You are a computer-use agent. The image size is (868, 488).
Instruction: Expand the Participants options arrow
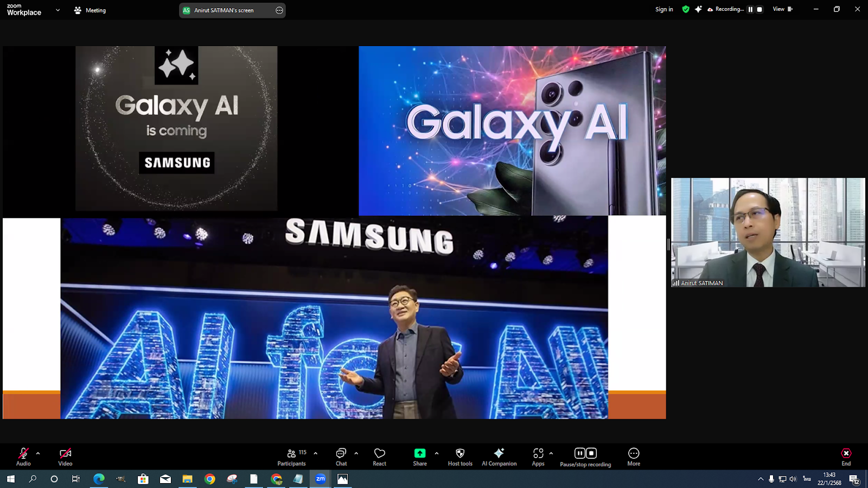click(x=316, y=453)
